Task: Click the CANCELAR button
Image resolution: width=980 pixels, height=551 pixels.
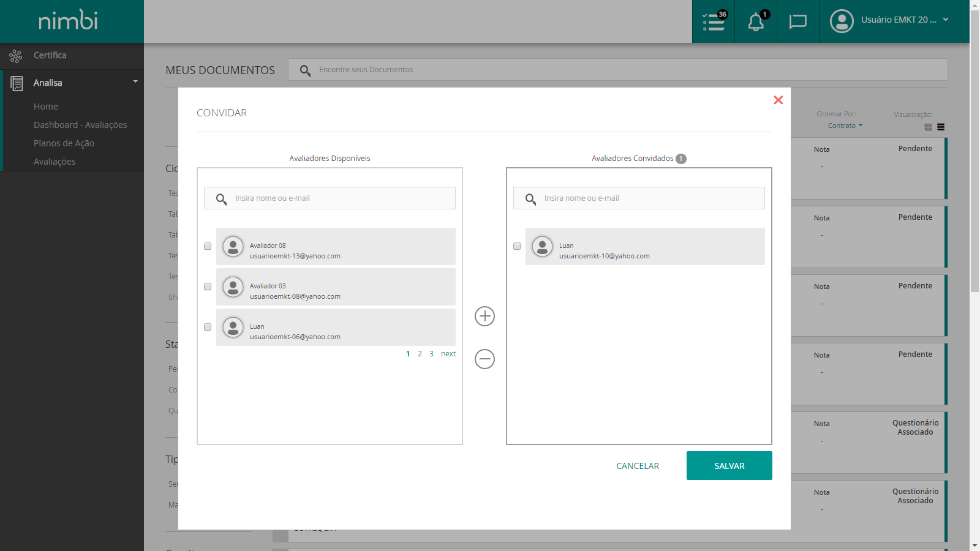Action: pos(638,466)
